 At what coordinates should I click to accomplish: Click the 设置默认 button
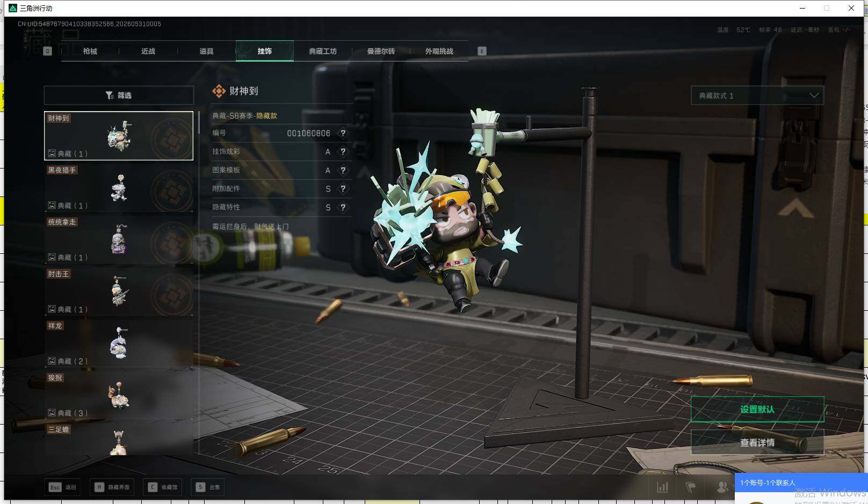757,410
